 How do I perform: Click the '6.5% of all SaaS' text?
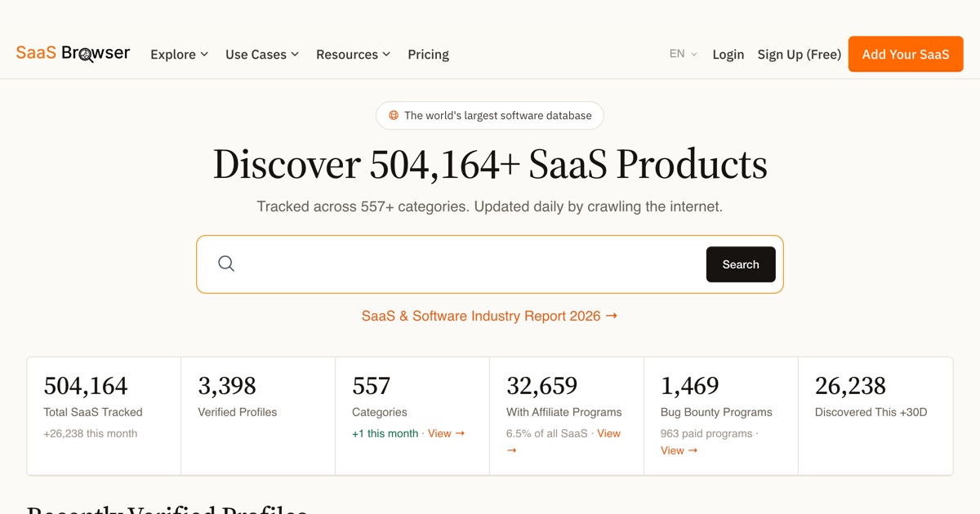(x=547, y=433)
